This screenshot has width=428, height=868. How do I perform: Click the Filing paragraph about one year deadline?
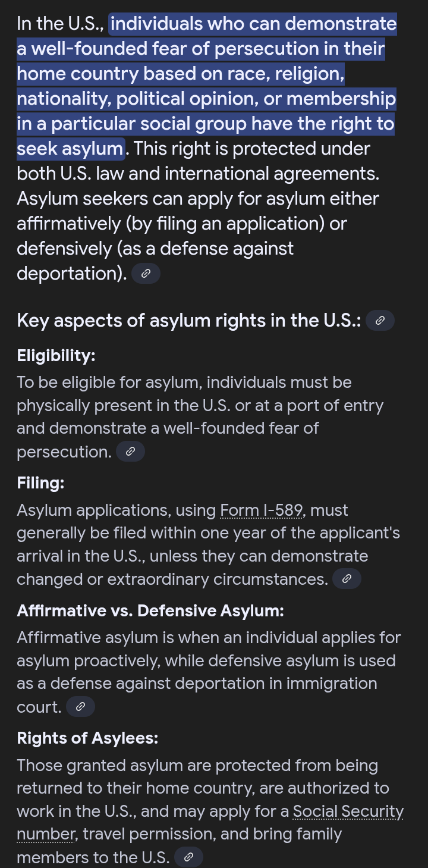click(x=208, y=544)
